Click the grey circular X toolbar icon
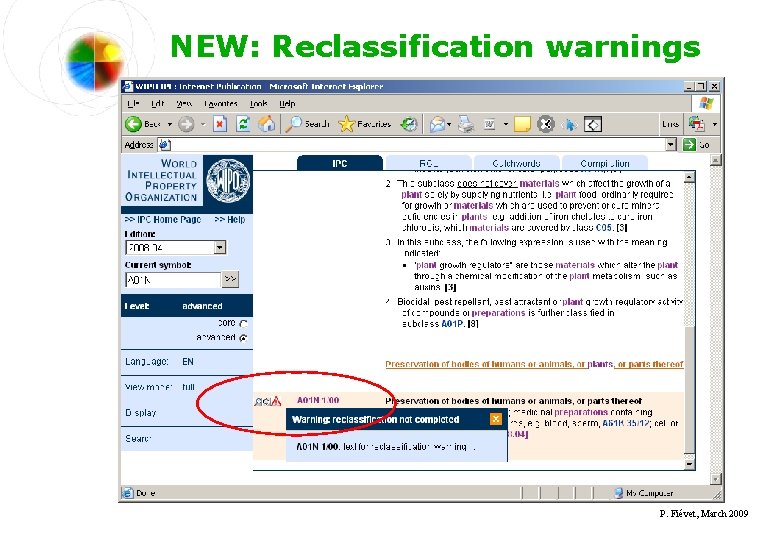 click(x=546, y=124)
